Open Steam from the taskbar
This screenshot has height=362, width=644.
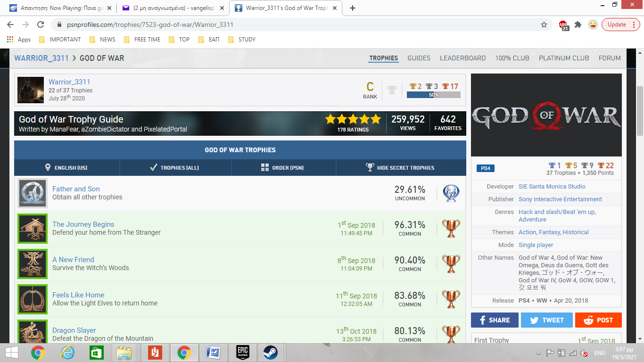271,353
